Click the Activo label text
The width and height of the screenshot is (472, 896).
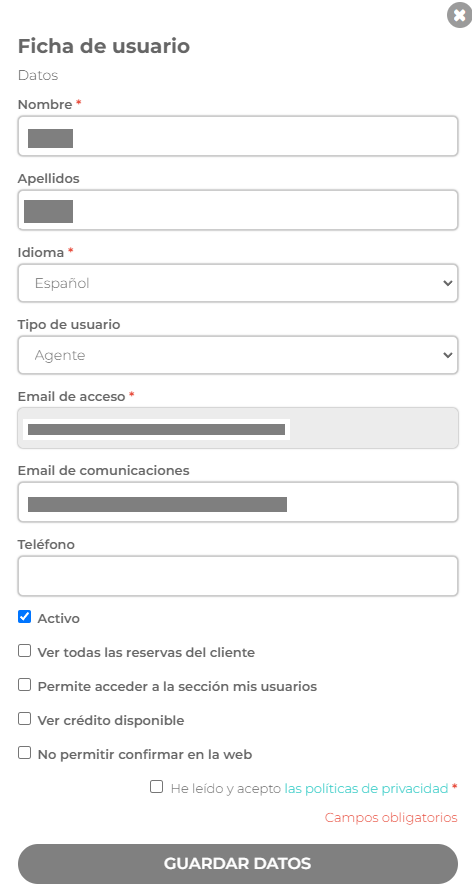[58, 618]
